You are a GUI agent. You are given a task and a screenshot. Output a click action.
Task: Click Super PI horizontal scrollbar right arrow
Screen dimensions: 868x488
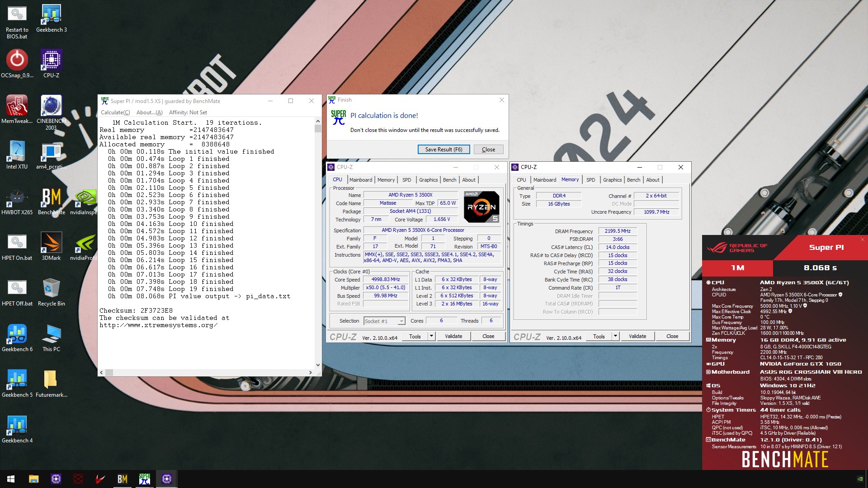click(310, 373)
